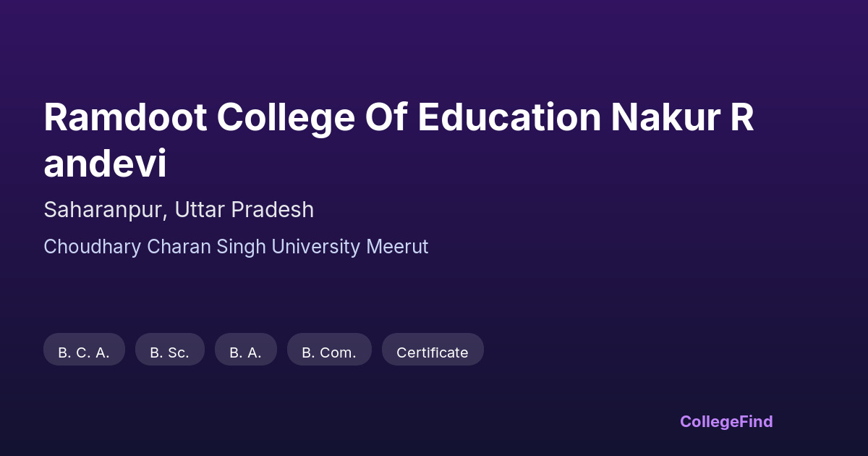Viewport: 868px width, 456px height.
Task: Open Choudhary Charan Singh University Meerut link
Action: click(x=236, y=247)
